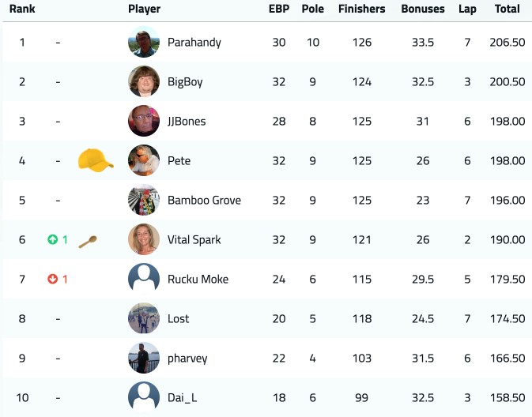This screenshot has height=417, width=532.
Task: Click the Pete player name
Action: point(179,160)
